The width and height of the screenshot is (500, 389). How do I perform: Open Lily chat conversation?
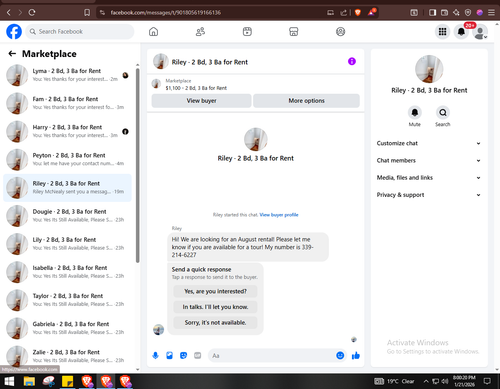[x=67, y=244]
